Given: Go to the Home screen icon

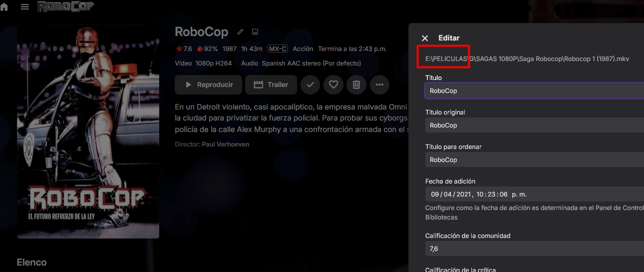Looking at the screenshot, I should (4, 7).
